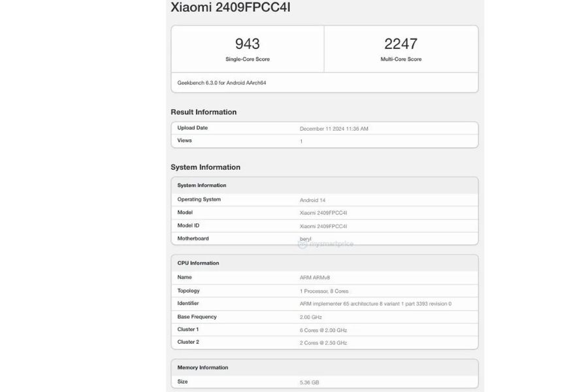This screenshot has height=392, width=588.
Task: Click the Xiaomi 2409FPCC4I page title
Action: 230,7
